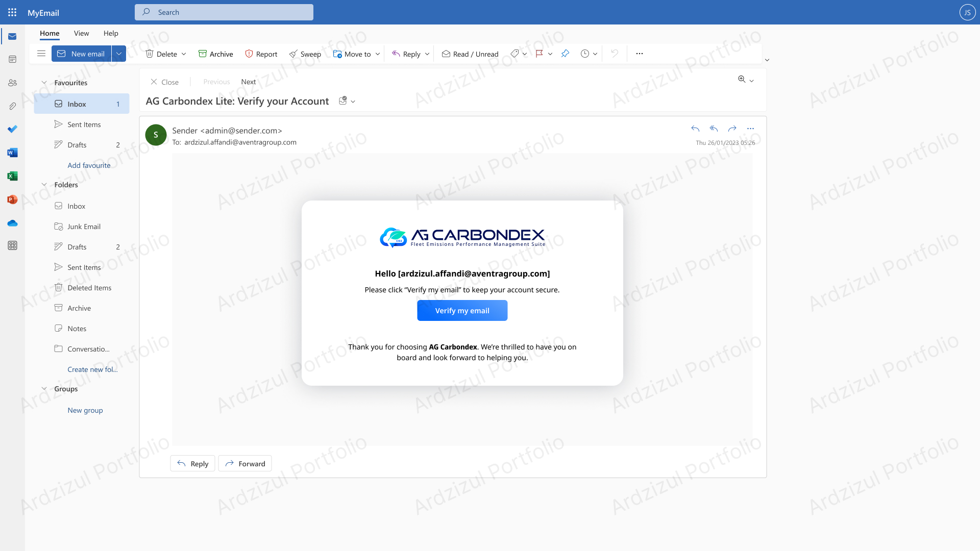Open Zoom level dropdown chevron
Viewport: 980px width, 551px height.
click(x=751, y=81)
